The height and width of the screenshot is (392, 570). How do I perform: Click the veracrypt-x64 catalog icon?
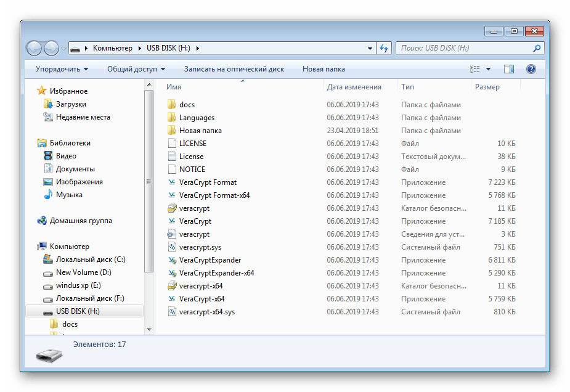172,286
